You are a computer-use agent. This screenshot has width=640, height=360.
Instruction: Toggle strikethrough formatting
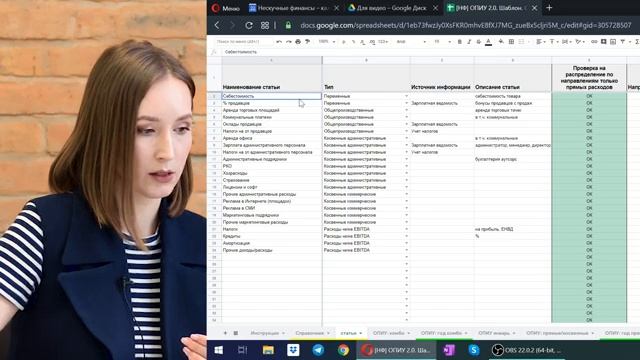[479, 42]
